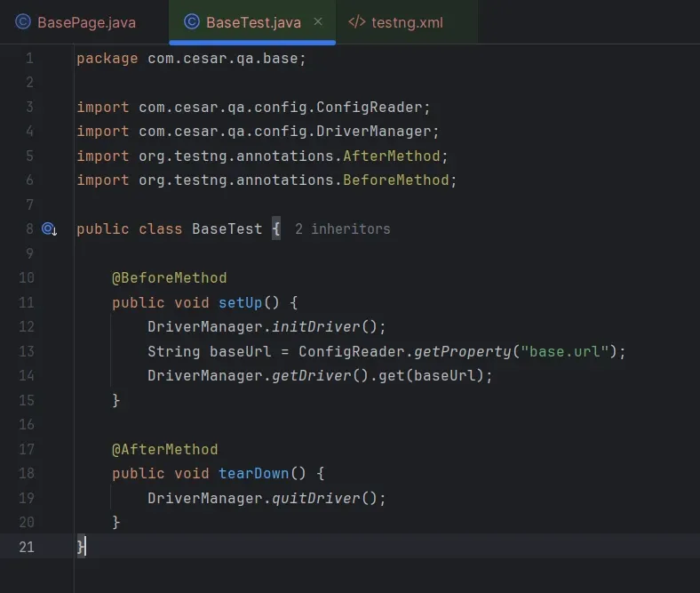Click line number 21 in the gutter
The width and height of the screenshot is (700, 593).
tap(27, 547)
